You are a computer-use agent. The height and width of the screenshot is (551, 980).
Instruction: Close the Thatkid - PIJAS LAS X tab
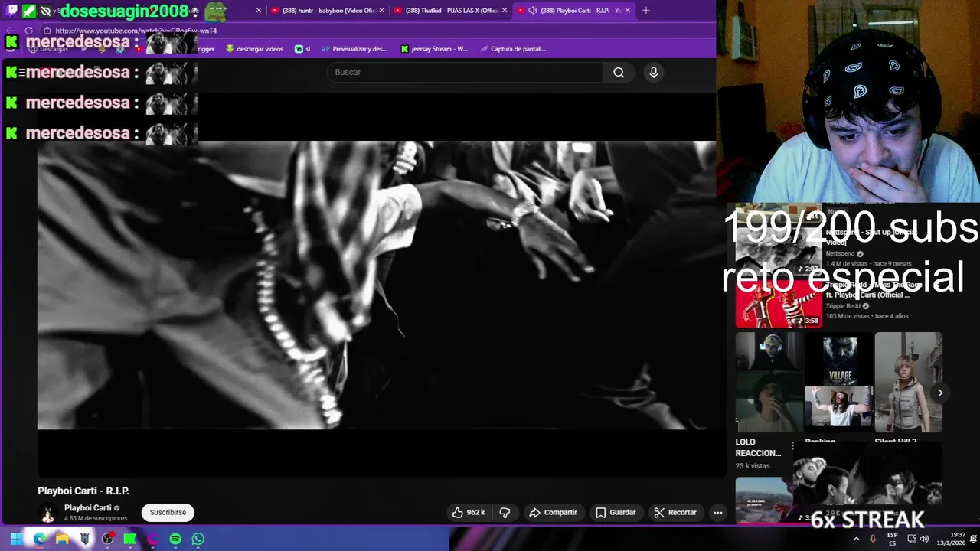point(505,10)
